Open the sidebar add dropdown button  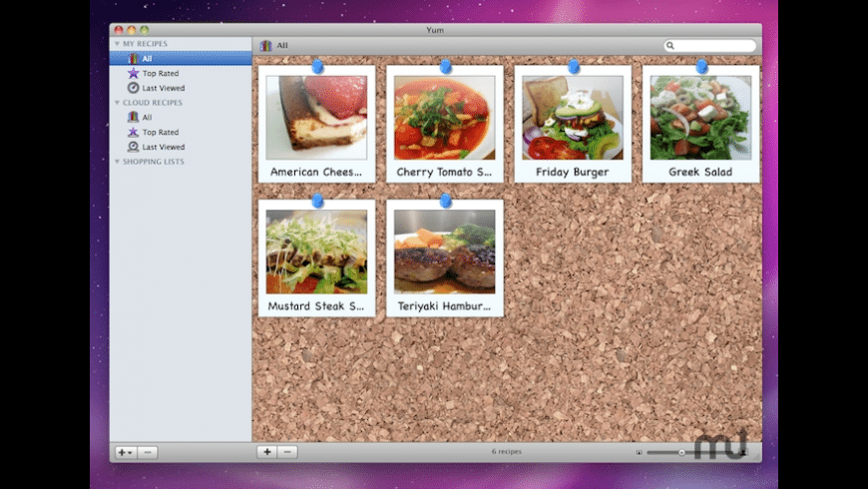tap(125, 452)
